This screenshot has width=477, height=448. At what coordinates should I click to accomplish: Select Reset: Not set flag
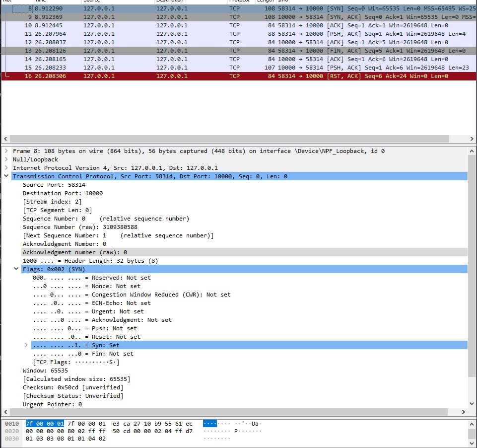click(86, 337)
